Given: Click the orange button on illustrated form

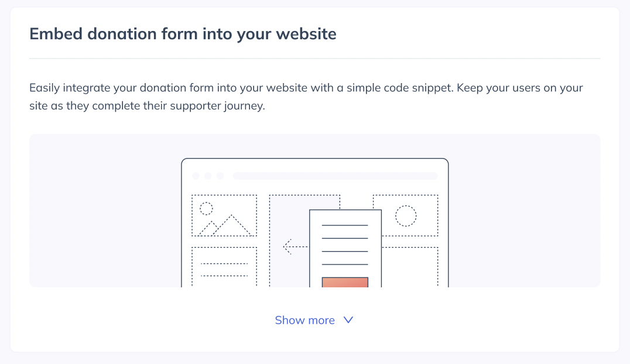Looking at the screenshot, I should [345, 282].
